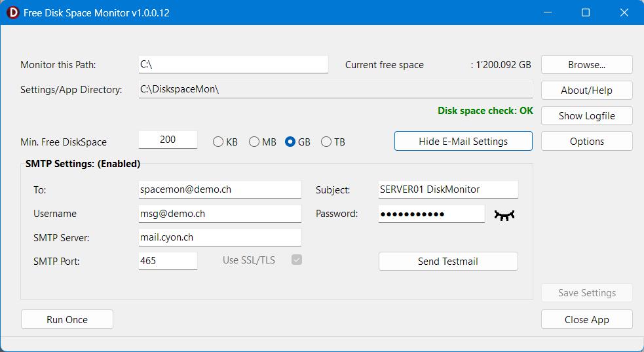Open the About/Help dialog

[x=586, y=90]
